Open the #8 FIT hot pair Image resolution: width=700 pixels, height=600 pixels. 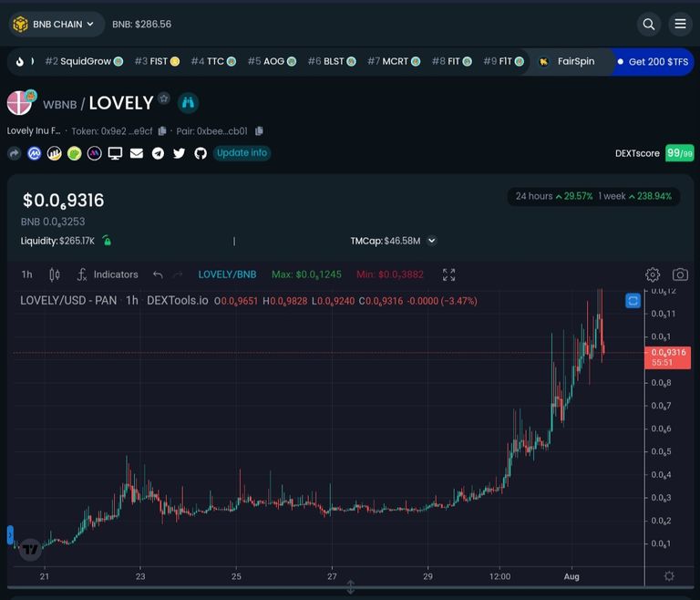pos(452,61)
